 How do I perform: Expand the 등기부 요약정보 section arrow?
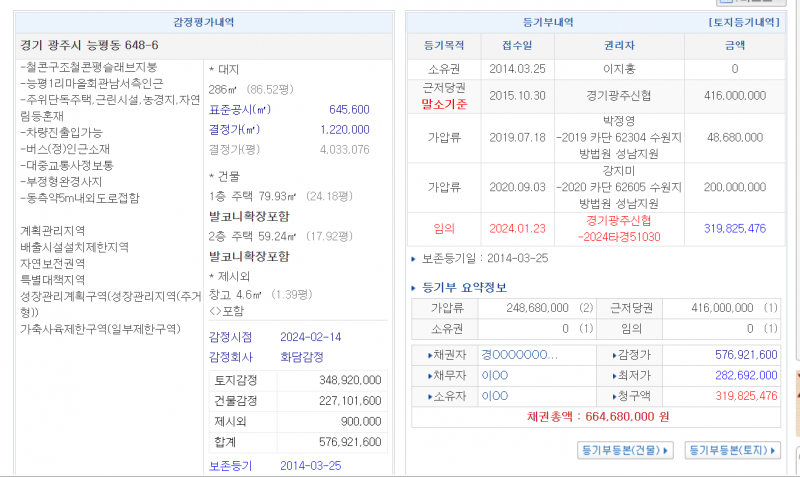click(415, 289)
